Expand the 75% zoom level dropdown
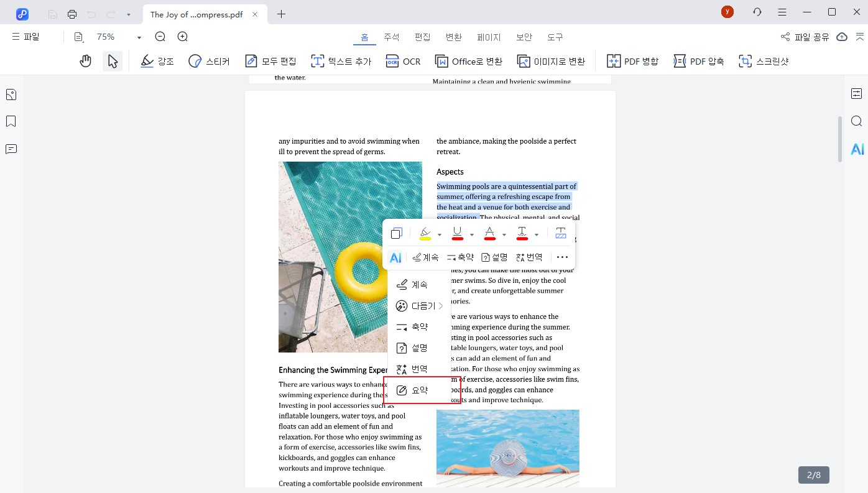 (x=139, y=37)
